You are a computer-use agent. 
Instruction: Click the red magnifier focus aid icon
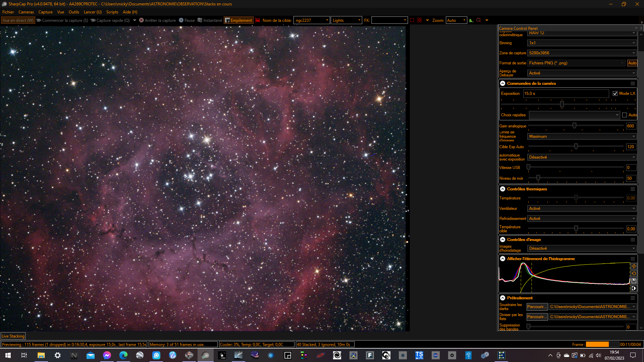coord(479,20)
